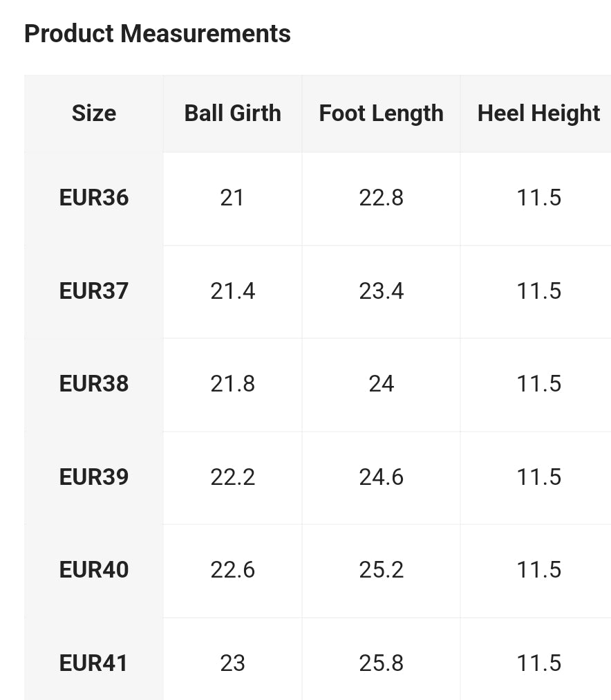
Task: Select the EUR36 size row label
Action: click(94, 198)
